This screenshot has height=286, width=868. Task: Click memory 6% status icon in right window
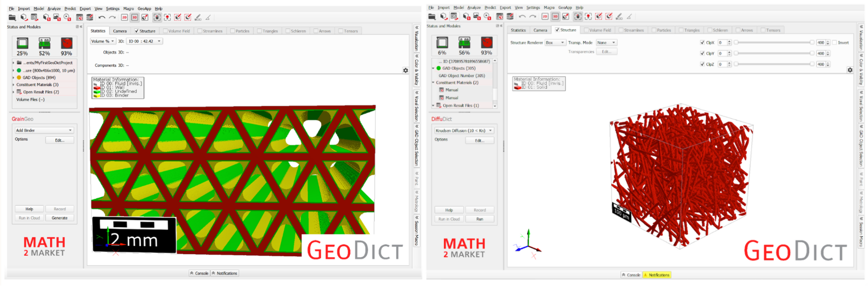pos(442,43)
